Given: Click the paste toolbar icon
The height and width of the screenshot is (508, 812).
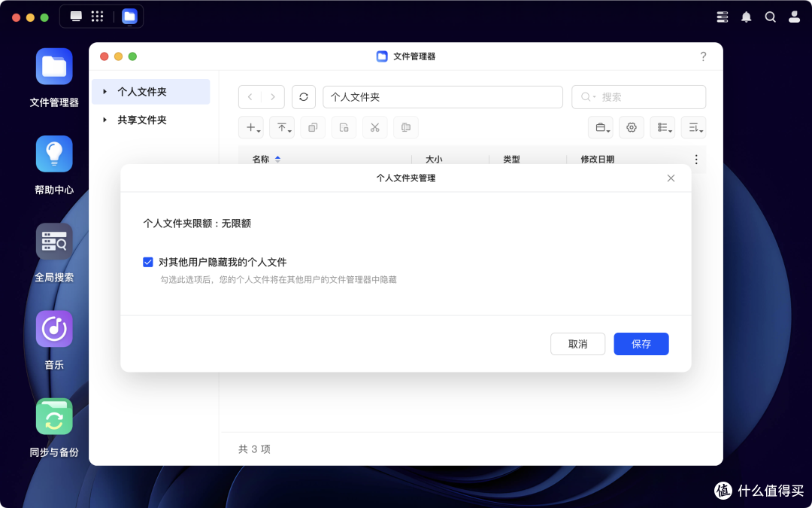Looking at the screenshot, I should coord(344,127).
